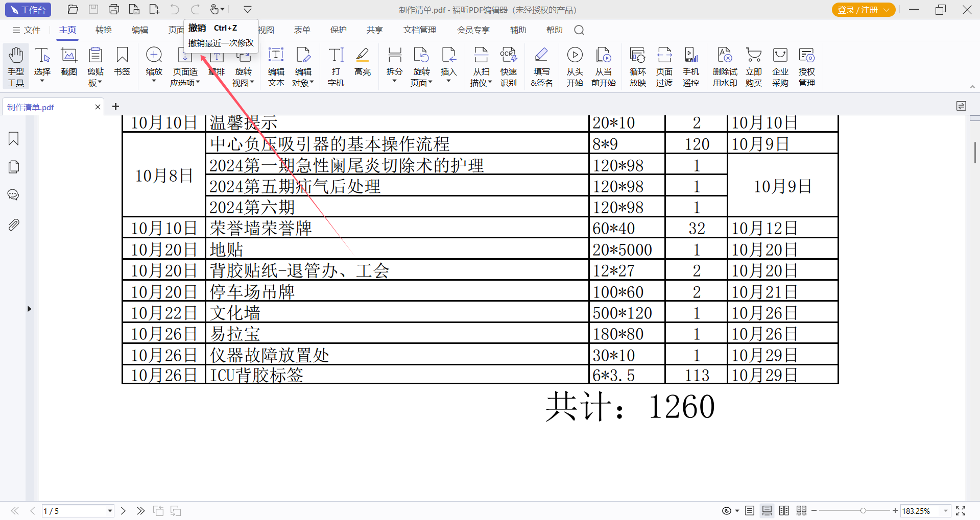This screenshot has width=980, height=520.
Task: Open the comments panel in left sidebar
Action: click(14, 195)
